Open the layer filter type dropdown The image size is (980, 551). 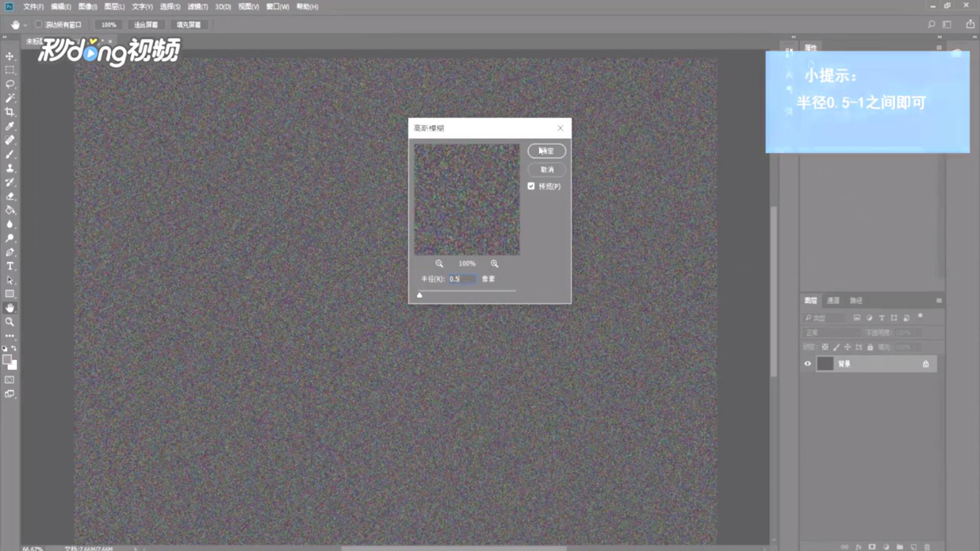click(824, 318)
